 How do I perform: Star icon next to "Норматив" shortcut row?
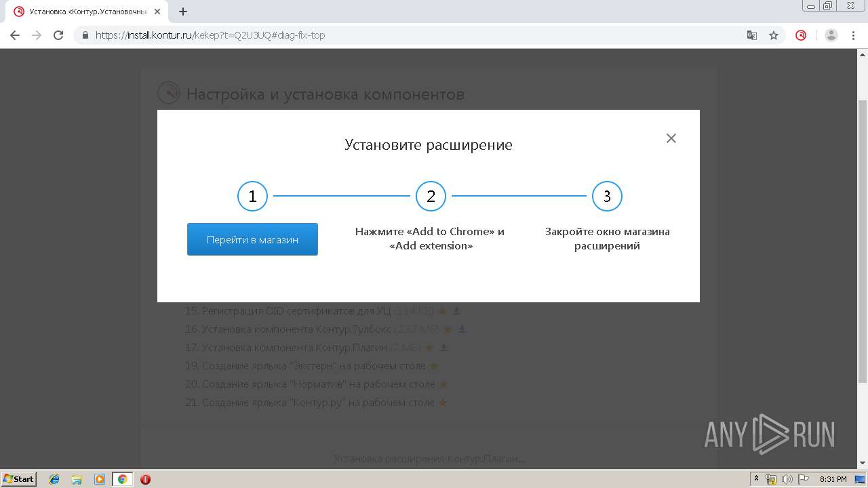coord(443,384)
